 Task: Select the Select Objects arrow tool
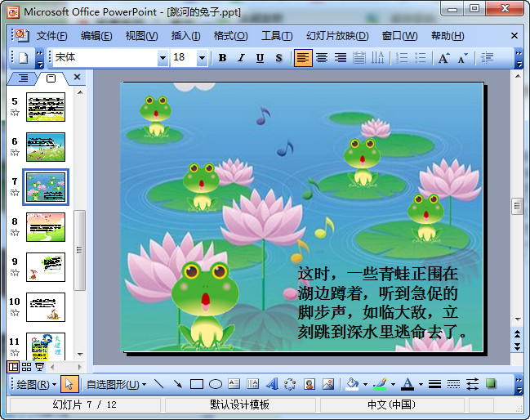click(69, 385)
